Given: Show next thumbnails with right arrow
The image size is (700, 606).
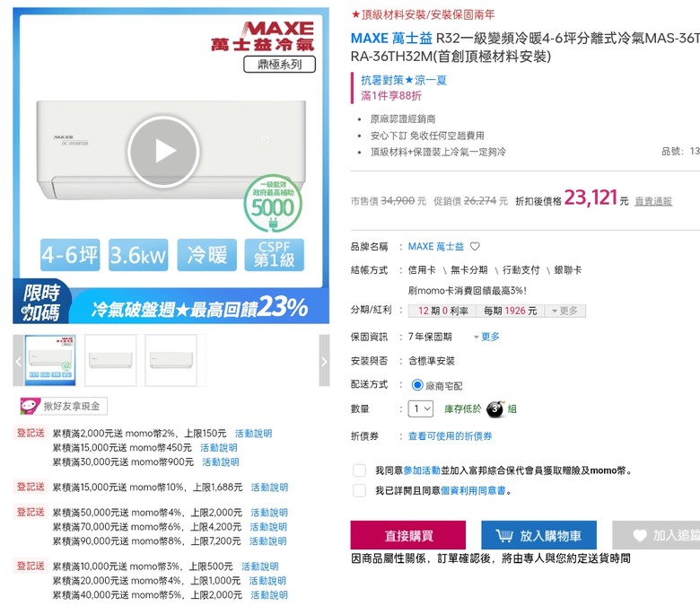Looking at the screenshot, I should pyautogui.click(x=324, y=361).
